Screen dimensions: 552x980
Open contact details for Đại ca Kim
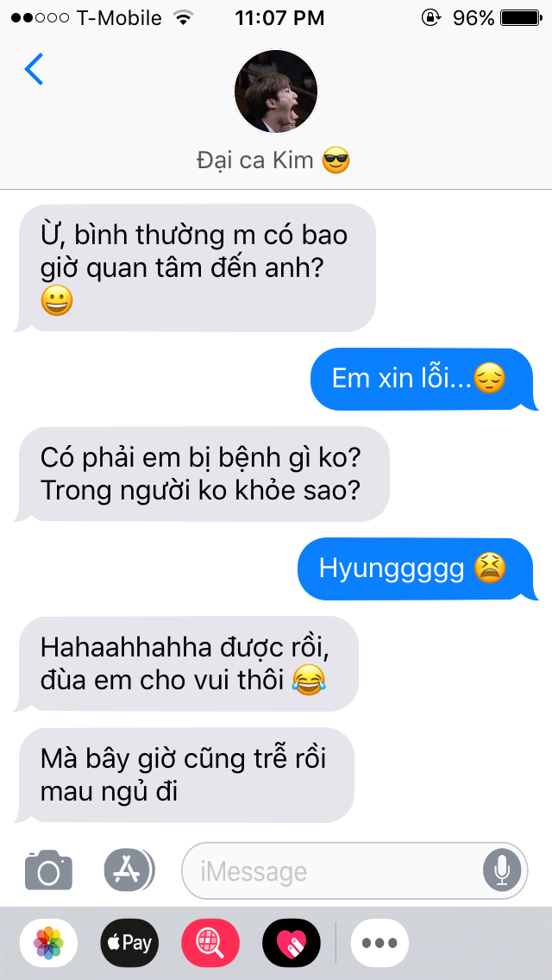(x=273, y=160)
